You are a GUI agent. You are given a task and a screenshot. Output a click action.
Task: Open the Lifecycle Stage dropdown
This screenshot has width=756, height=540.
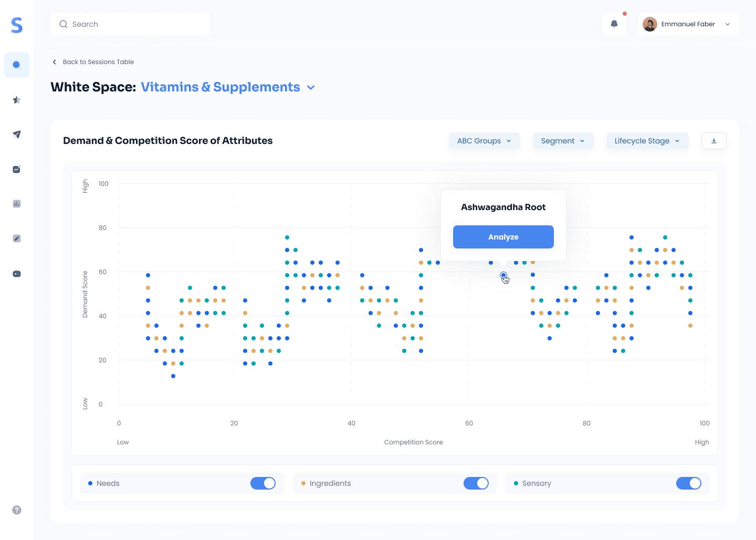click(647, 141)
